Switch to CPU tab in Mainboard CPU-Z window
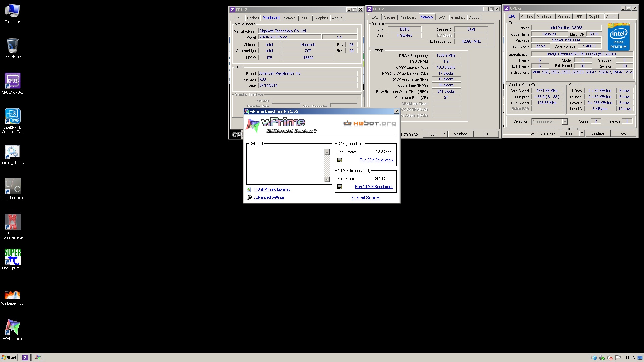 pos(238,18)
